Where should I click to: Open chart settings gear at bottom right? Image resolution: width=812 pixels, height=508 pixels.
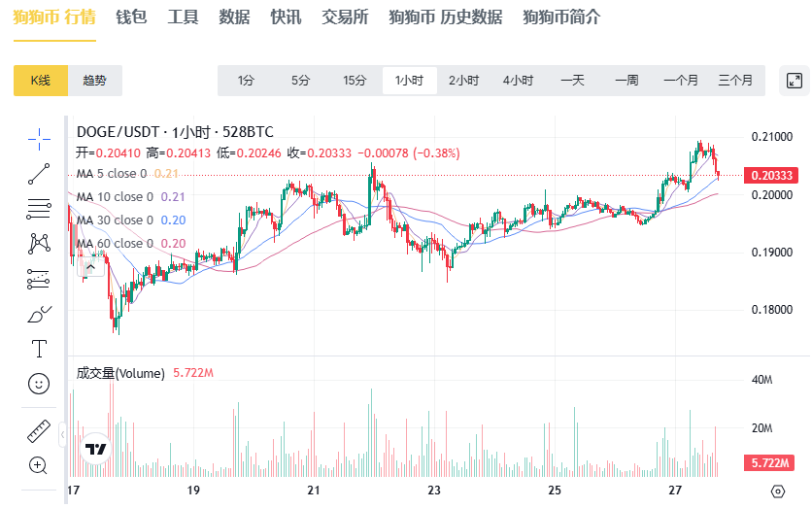777,491
